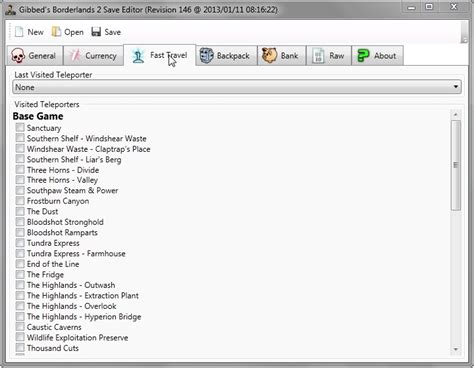The height and width of the screenshot is (368, 474).
Task: Tick Frostburn Canyon checkbox
Action: (20, 201)
